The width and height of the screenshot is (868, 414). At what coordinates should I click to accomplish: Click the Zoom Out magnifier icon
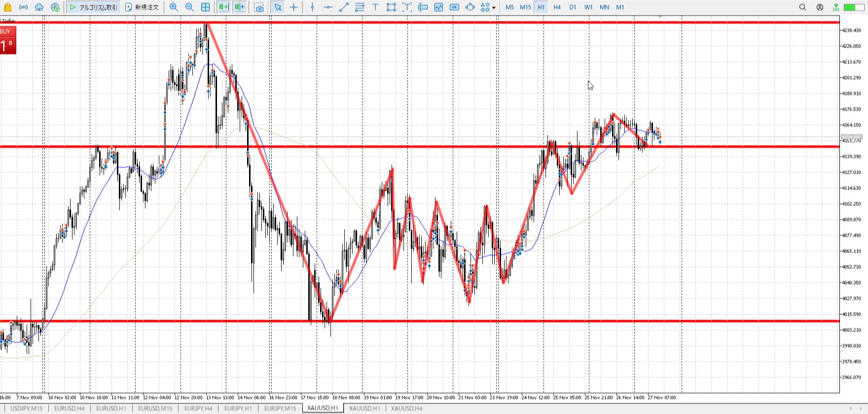[x=189, y=7]
